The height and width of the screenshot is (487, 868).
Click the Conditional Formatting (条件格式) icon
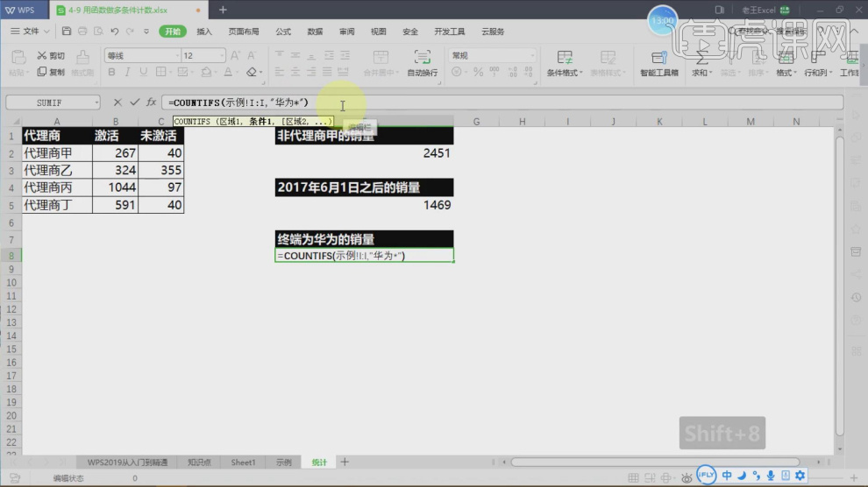click(564, 57)
